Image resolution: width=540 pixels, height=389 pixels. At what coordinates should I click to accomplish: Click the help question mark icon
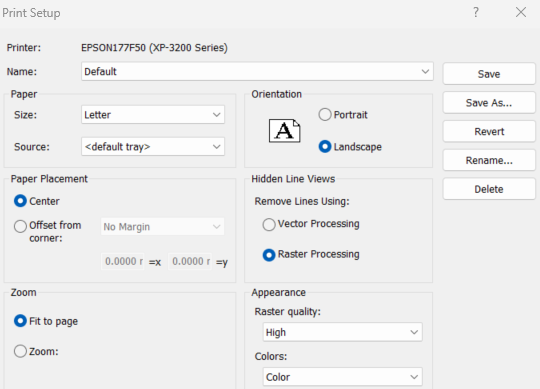476,13
